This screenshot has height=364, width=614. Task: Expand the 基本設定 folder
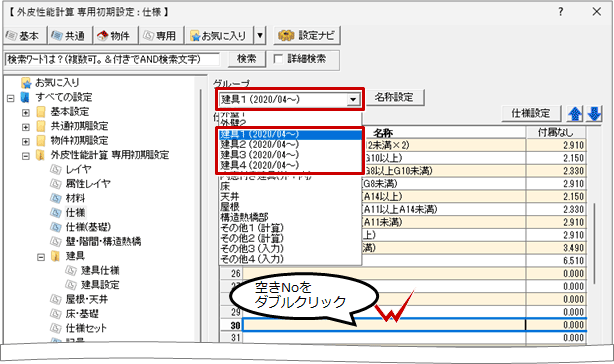pyautogui.click(x=26, y=113)
